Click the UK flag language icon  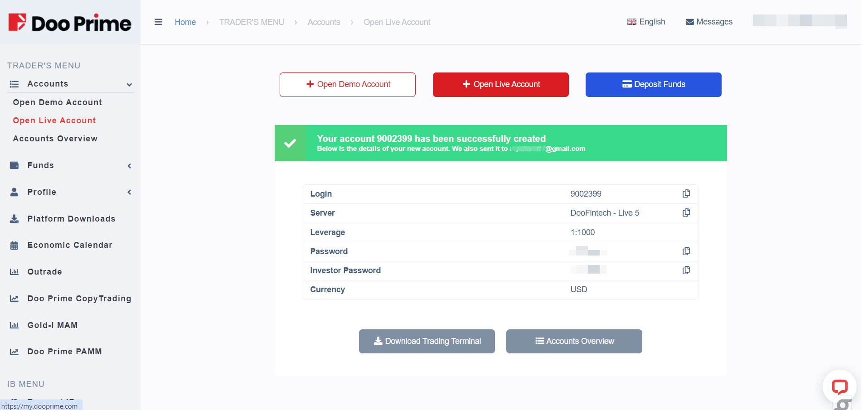[x=631, y=22]
